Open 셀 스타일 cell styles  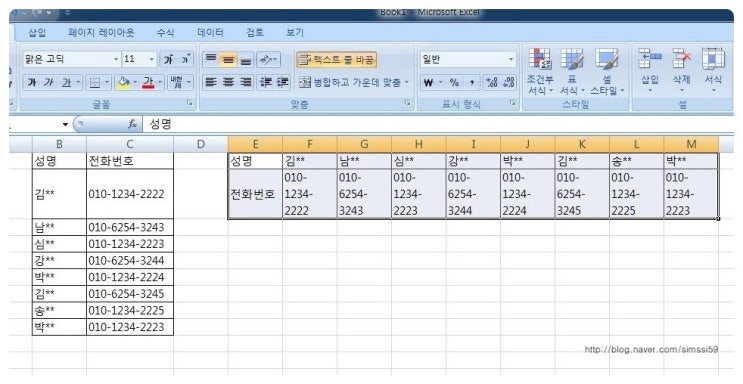tap(607, 71)
